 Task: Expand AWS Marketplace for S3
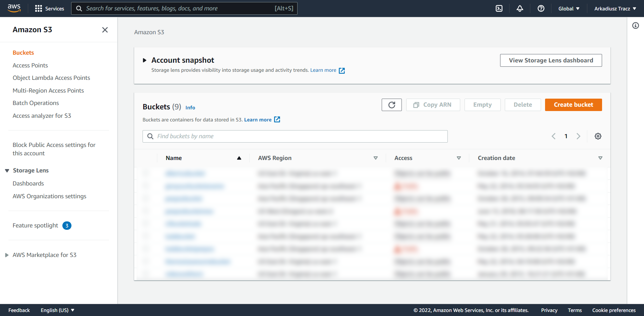7,255
